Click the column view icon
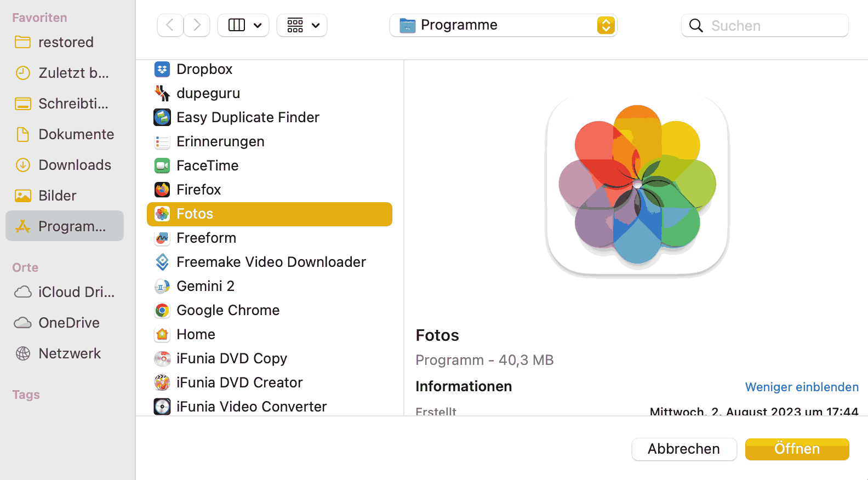This screenshot has height=480, width=868. 237,25
